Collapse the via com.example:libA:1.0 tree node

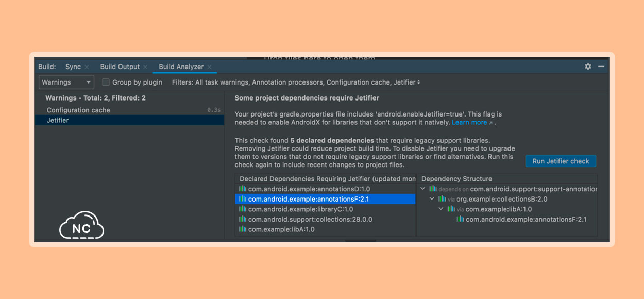pos(441,209)
